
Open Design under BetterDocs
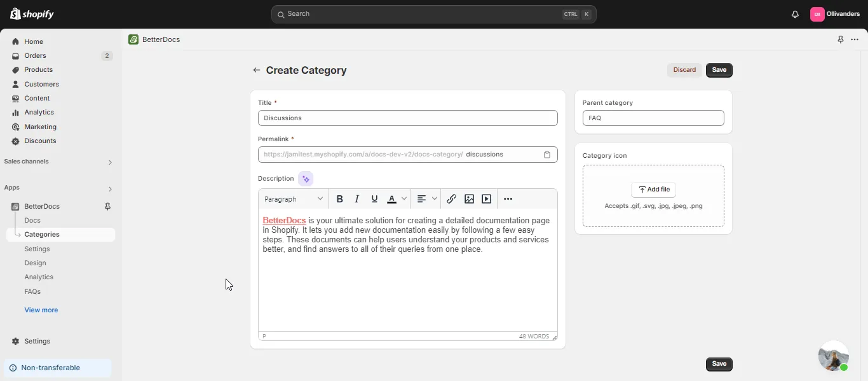35,263
